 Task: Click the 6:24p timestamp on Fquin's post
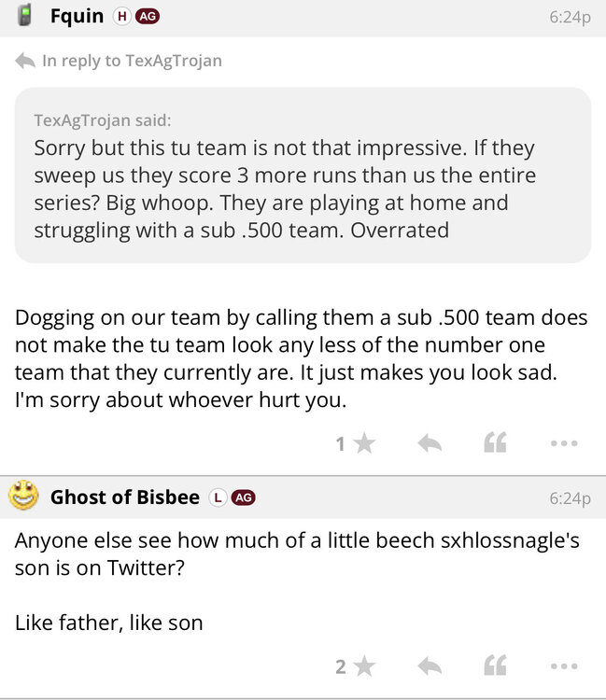pos(569,17)
